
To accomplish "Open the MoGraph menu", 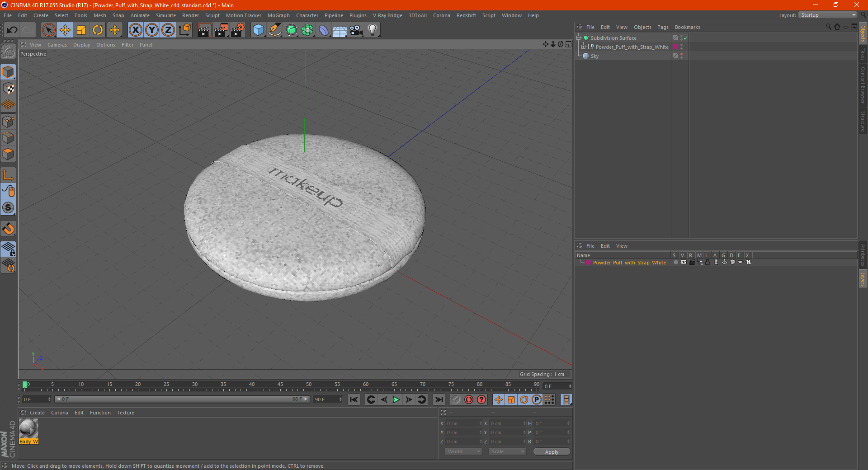I will coord(278,15).
